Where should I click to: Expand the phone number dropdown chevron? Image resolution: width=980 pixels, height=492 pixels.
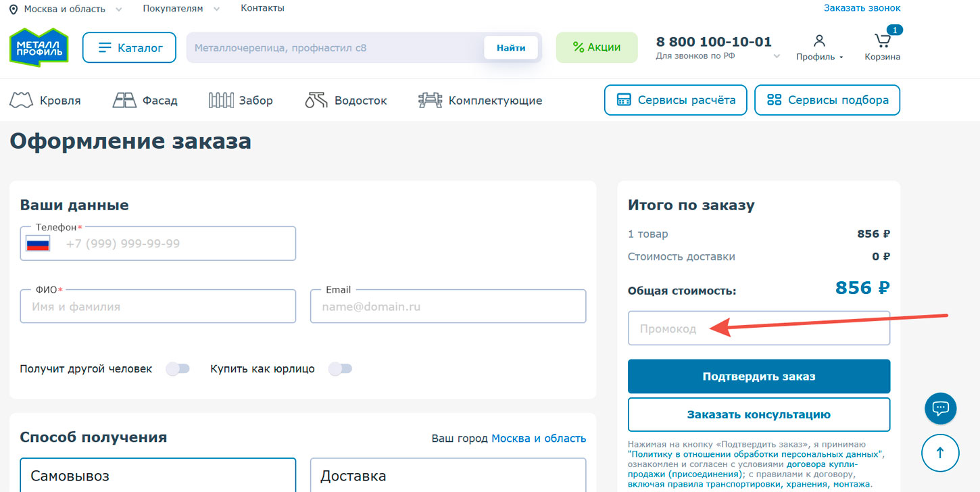pyautogui.click(x=777, y=56)
